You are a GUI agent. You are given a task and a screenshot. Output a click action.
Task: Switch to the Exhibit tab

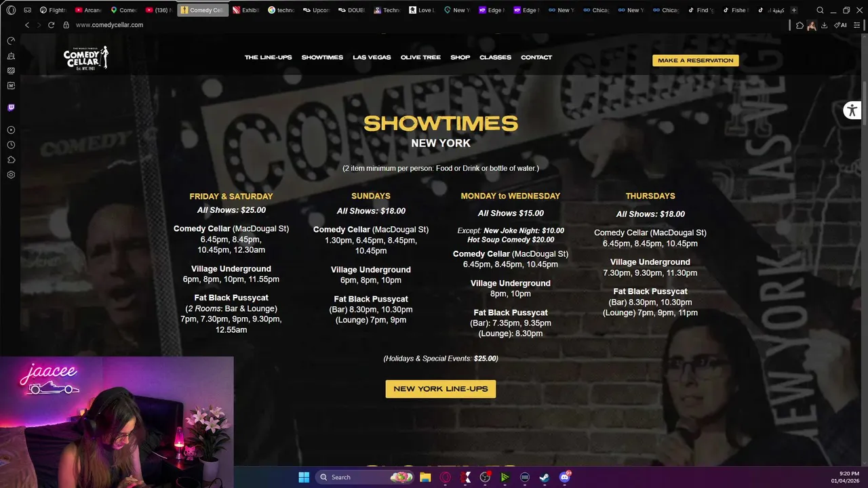[246, 10]
